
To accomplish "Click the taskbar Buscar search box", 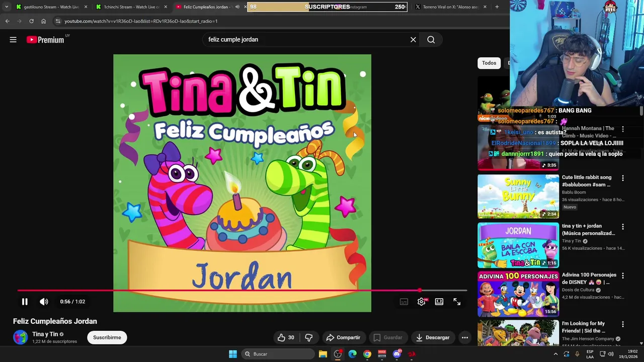I will click(277, 354).
